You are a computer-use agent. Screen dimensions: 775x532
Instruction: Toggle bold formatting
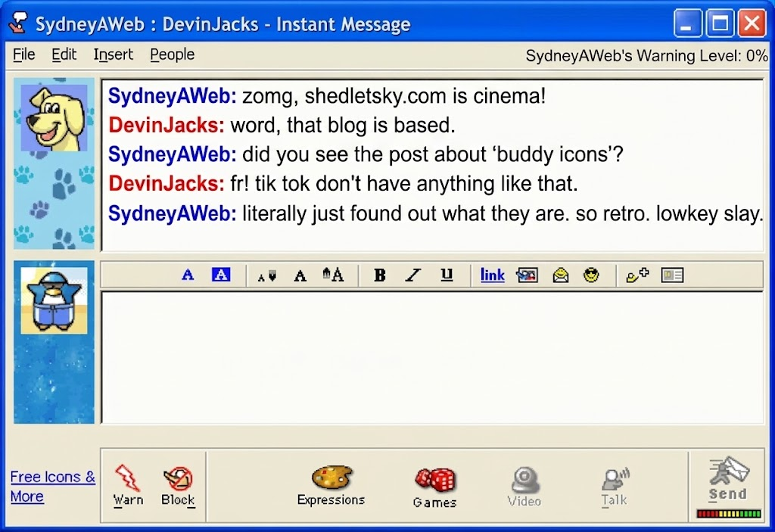(380, 275)
